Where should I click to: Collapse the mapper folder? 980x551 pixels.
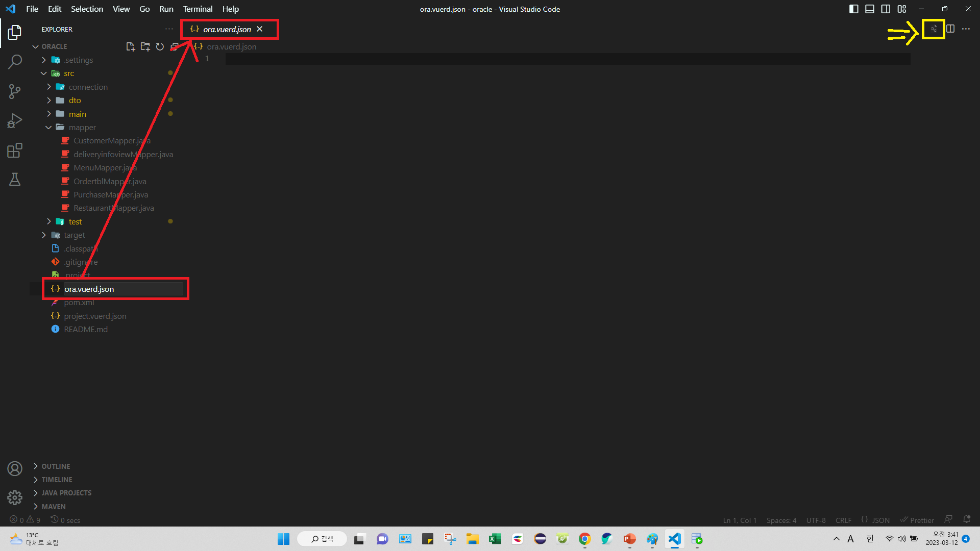click(x=82, y=127)
